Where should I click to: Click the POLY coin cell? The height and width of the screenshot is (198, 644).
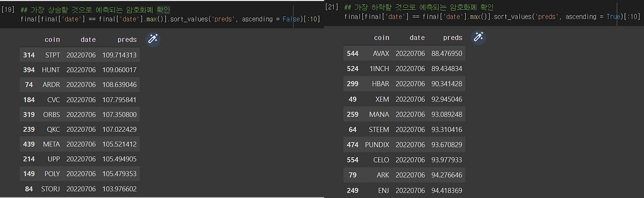click(52, 174)
